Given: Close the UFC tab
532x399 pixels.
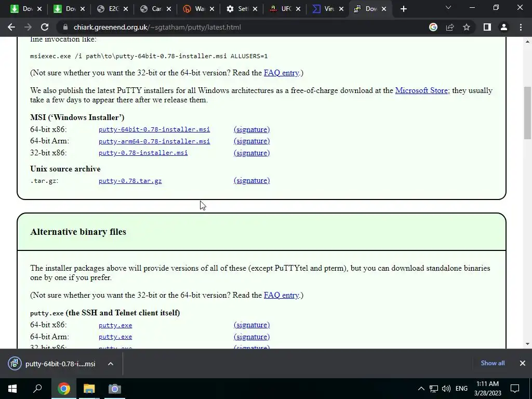Looking at the screenshot, I should tap(298, 9).
